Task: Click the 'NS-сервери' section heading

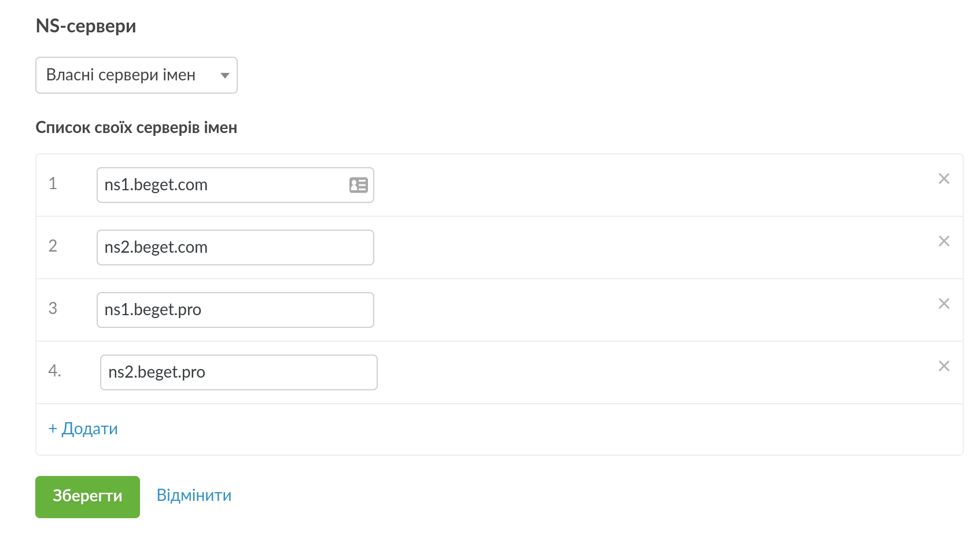Action: [x=86, y=26]
